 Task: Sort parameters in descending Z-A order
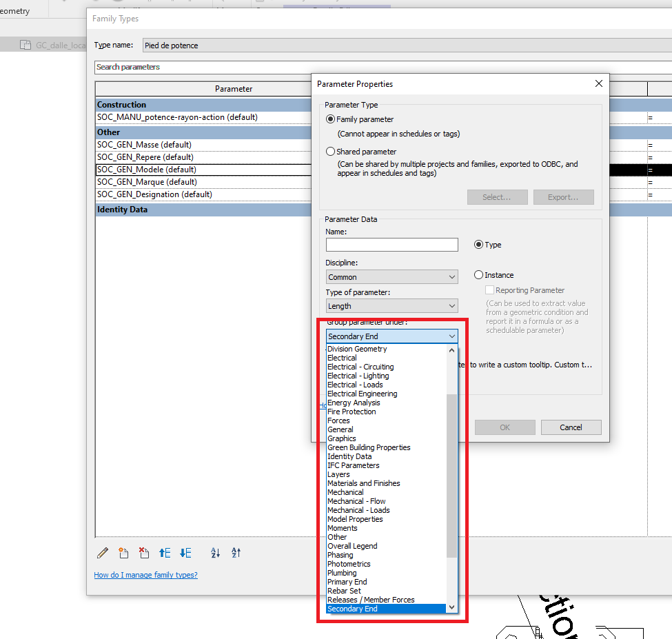236,553
